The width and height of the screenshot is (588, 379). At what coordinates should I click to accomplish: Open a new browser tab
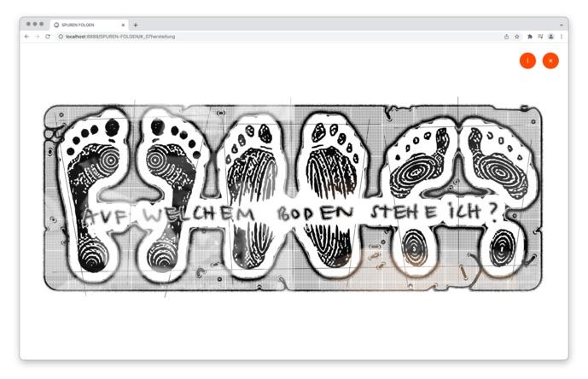pyautogui.click(x=135, y=25)
